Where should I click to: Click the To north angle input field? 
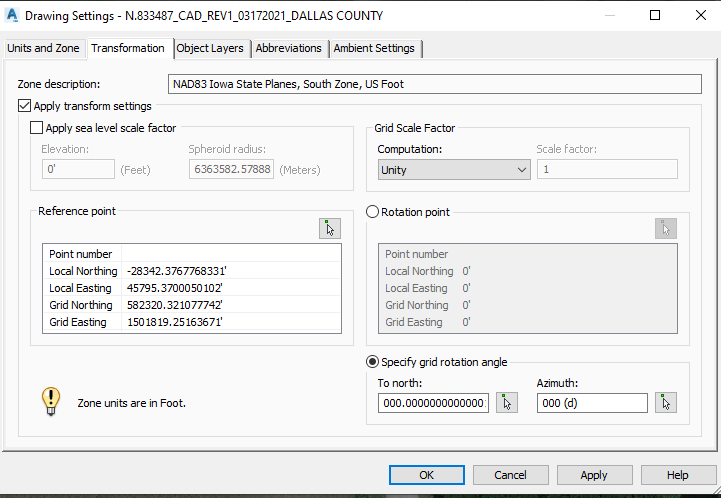433,403
